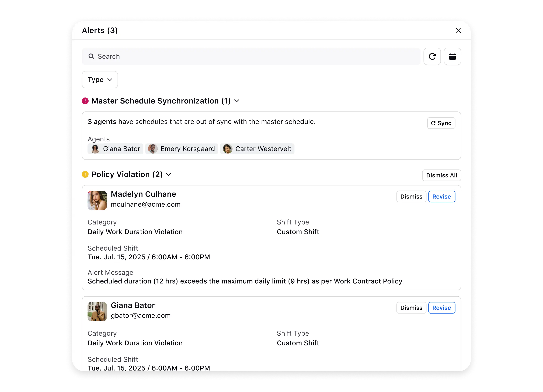The width and height of the screenshot is (543, 392).
Task: Revise Madelyn Culhane's scheduled shift
Action: click(441, 197)
